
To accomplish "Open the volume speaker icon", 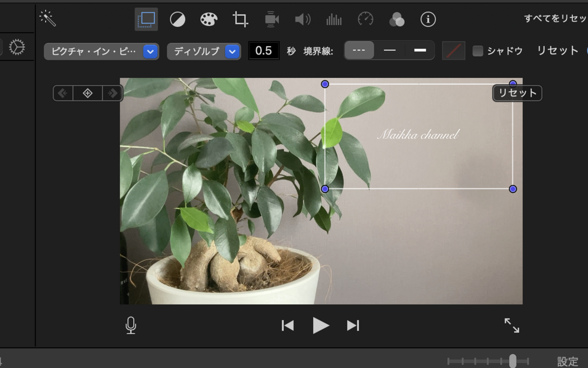I will pos(302,19).
